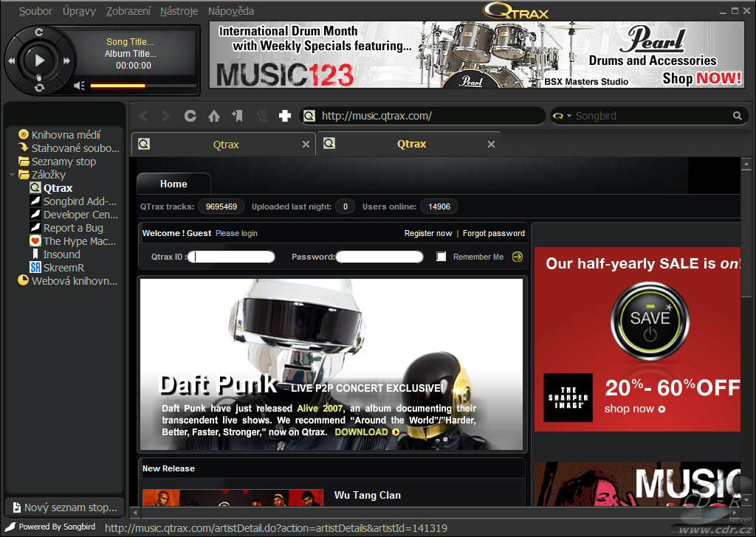
Task: Click into the Qtrax ID input field
Action: click(x=231, y=257)
